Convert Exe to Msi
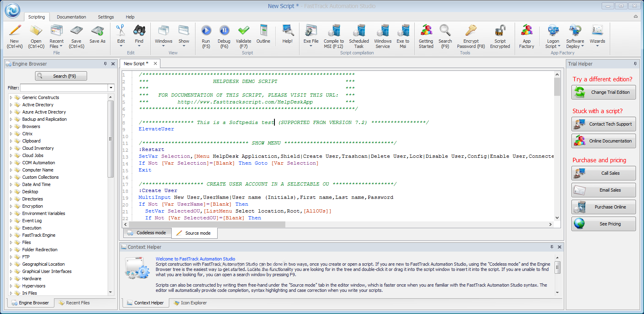 pos(403,36)
